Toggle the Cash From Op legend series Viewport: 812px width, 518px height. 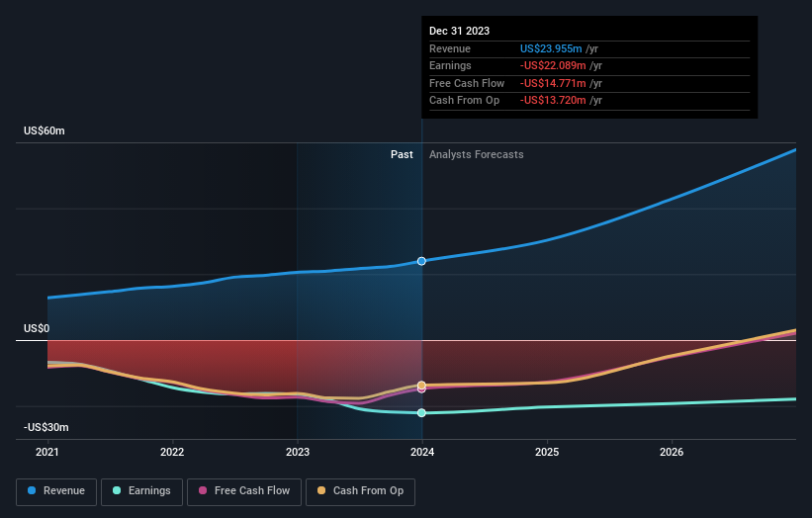tap(360, 491)
